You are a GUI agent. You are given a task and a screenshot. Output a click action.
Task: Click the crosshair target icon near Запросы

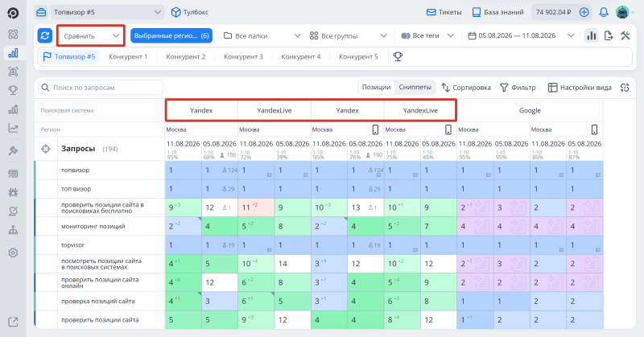pyautogui.click(x=46, y=149)
